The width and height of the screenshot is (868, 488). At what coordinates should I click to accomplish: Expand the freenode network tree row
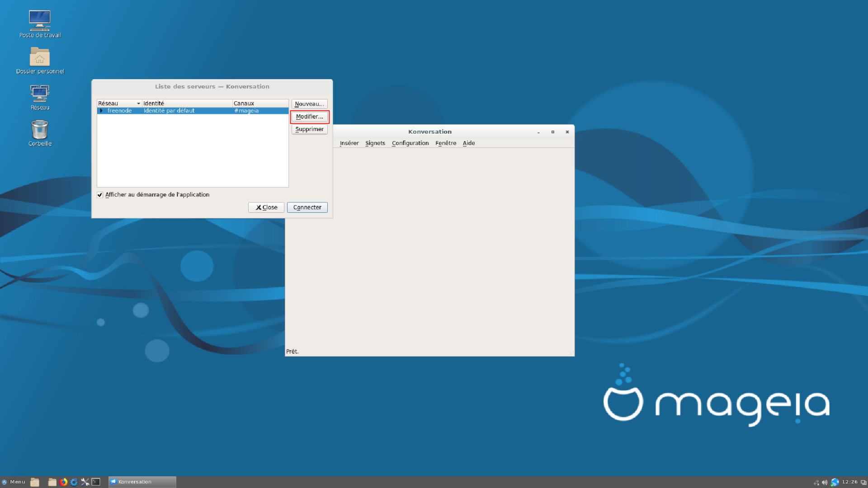[101, 111]
